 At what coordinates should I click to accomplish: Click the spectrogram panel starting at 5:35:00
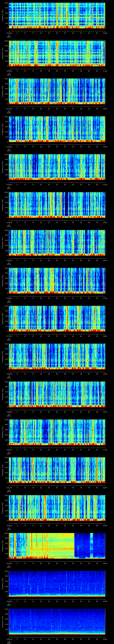[x=57, y=243]
